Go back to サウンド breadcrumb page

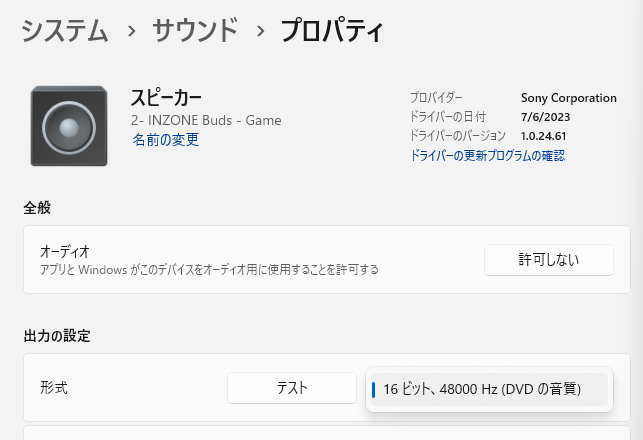click(195, 31)
